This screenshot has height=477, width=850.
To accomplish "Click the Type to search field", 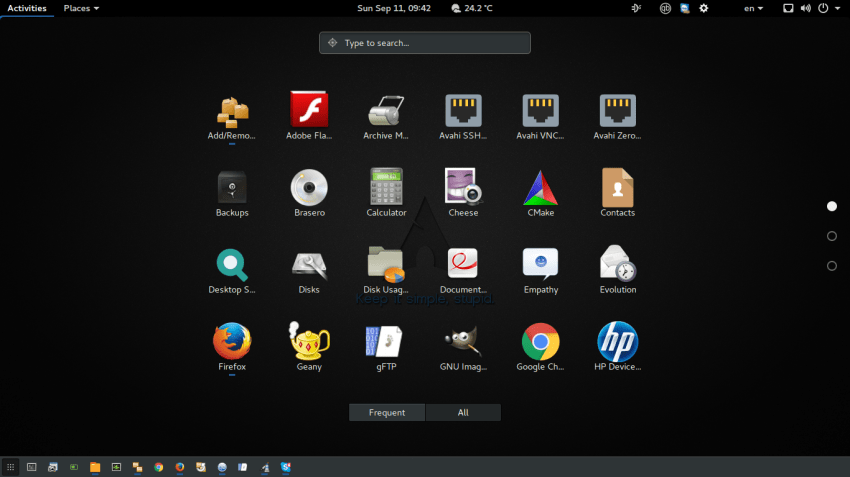I will (425, 43).
